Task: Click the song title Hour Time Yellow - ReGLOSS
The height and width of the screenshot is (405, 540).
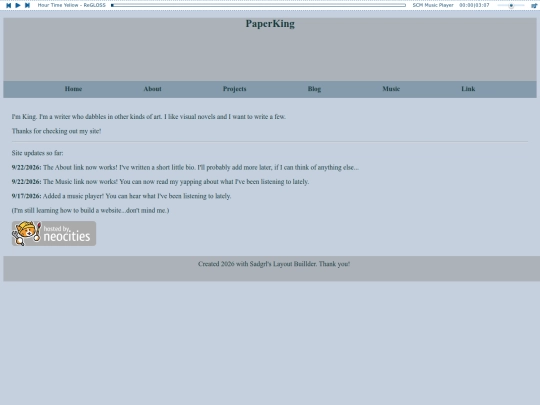Action: point(72,5)
